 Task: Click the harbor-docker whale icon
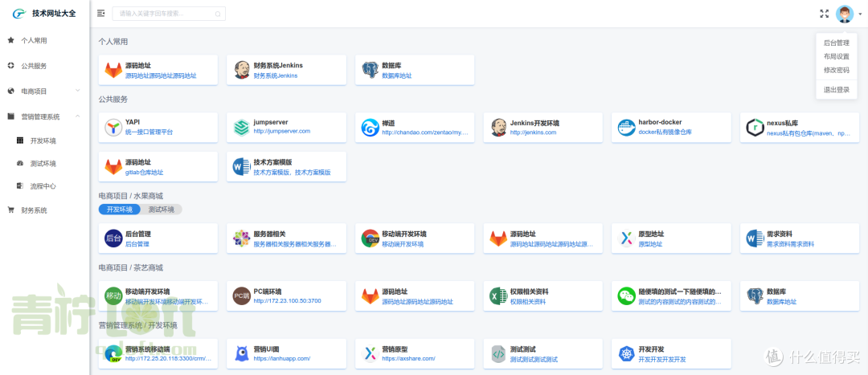(x=627, y=128)
